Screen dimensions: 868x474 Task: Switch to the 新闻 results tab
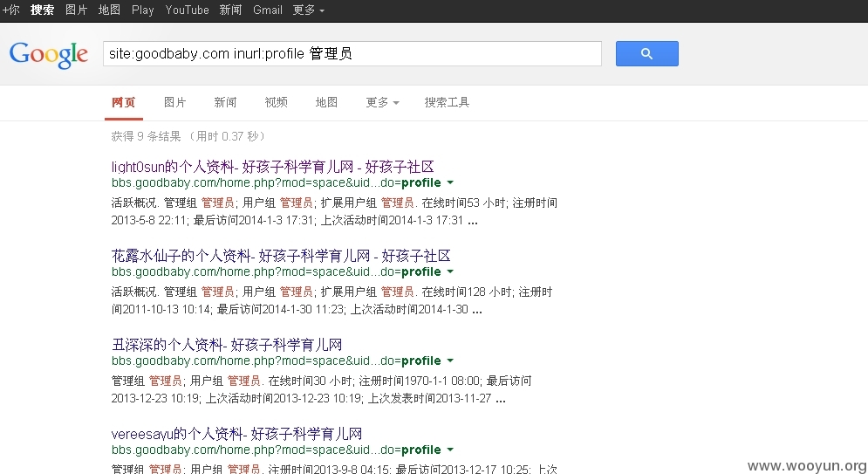pyautogui.click(x=225, y=102)
